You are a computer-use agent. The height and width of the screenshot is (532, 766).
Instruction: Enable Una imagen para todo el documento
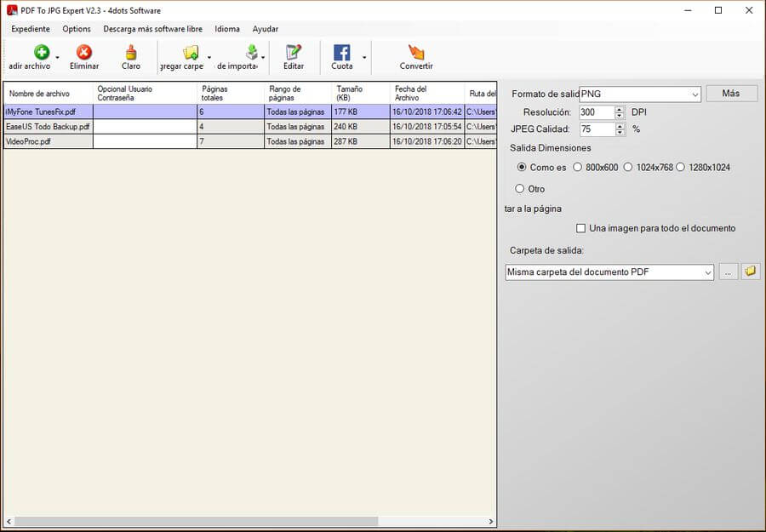(580, 228)
